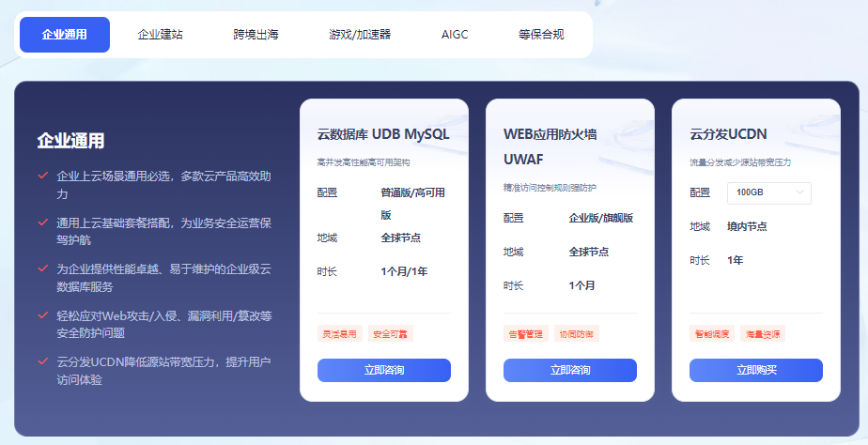This screenshot has height=445, width=868.
Task: Click the checkmark beside 通用上云基础套餐搭配
Action: 42,222
